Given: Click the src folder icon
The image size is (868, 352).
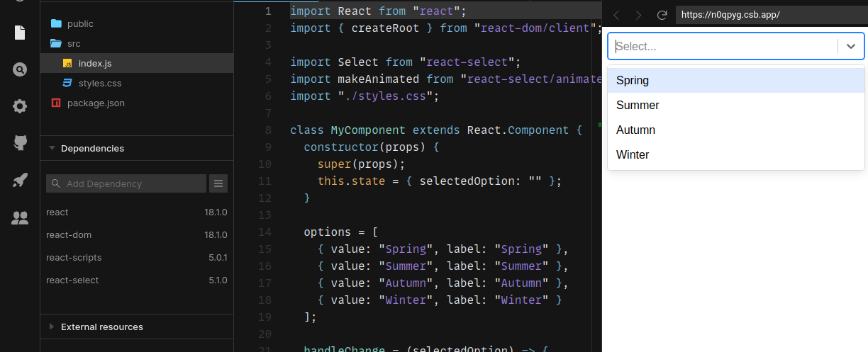Looking at the screenshot, I should pyautogui.click(x=56, y=43).
